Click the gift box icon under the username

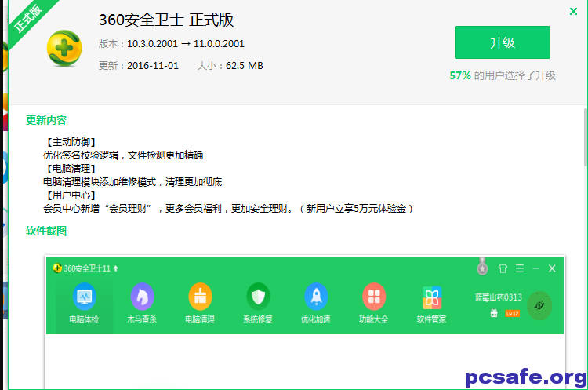pos(494,312)
